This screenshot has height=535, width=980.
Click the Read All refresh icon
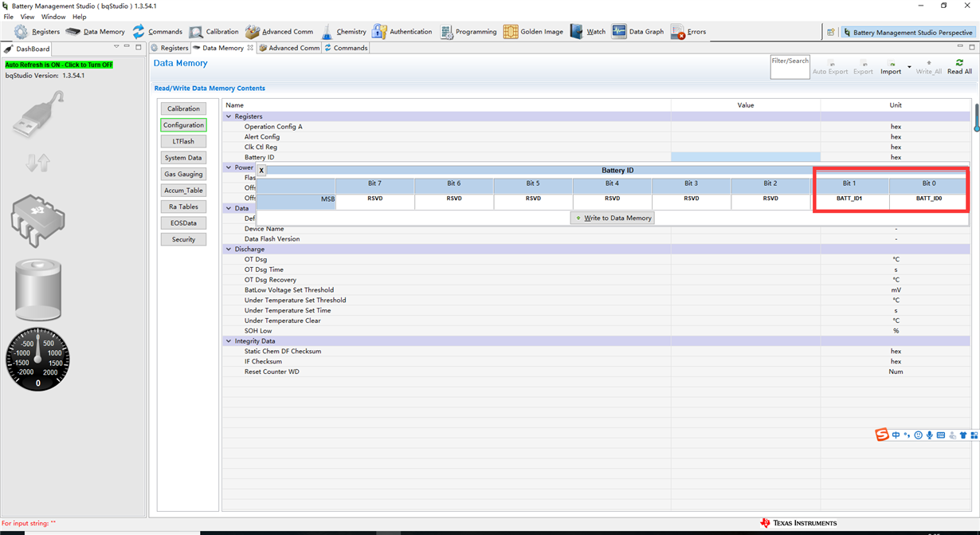click(959, 63)
